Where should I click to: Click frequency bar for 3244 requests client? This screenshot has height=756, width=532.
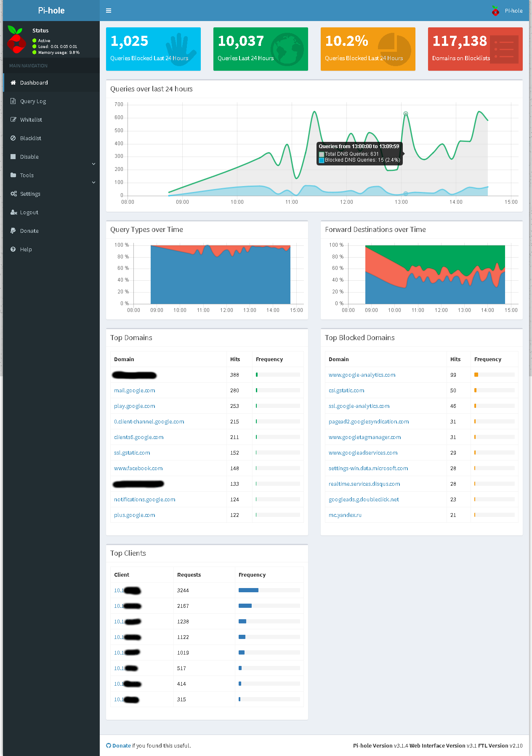[269, 590]
